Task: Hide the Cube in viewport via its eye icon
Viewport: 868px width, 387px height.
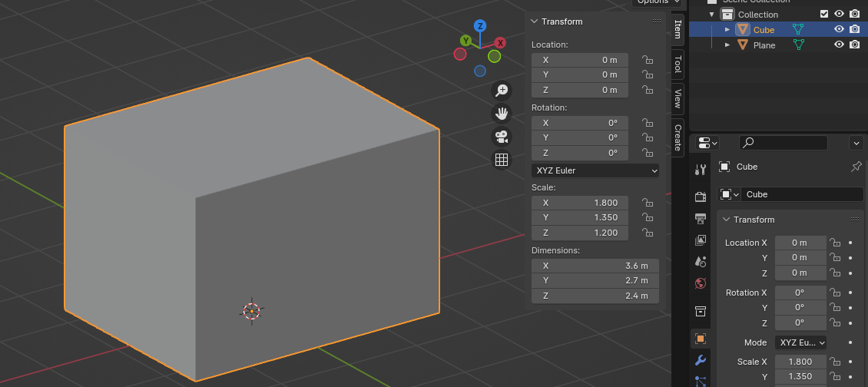Action: pos(840,29)
